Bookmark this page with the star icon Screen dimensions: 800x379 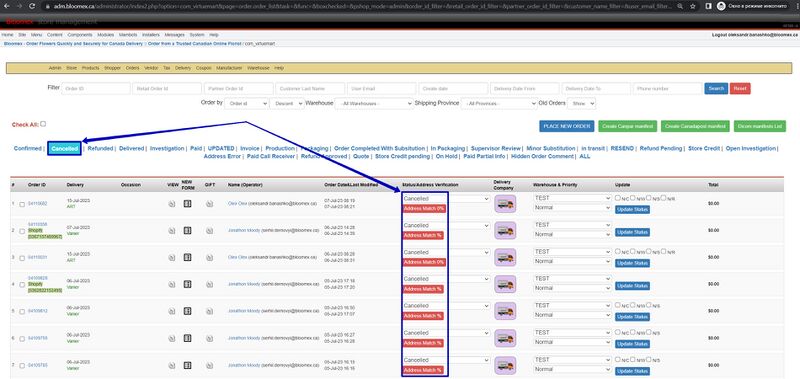click(x=693, y=6)
